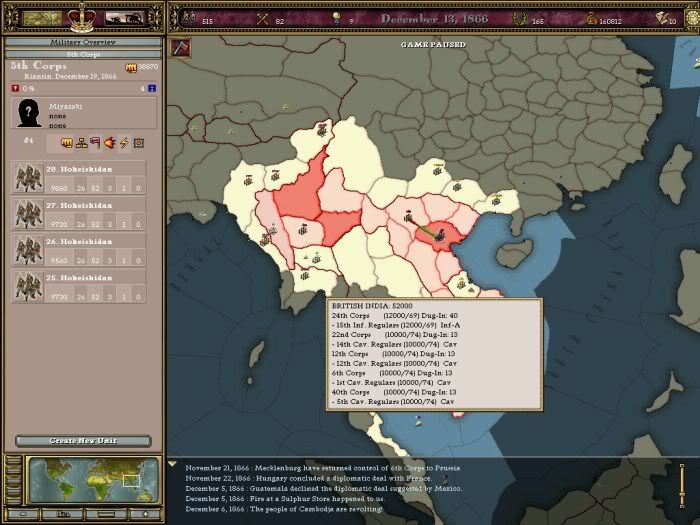The height and width of the screenshot is (525, 700).
Task: Click the fist strength icon beside 38870
Action: point(131,68)
